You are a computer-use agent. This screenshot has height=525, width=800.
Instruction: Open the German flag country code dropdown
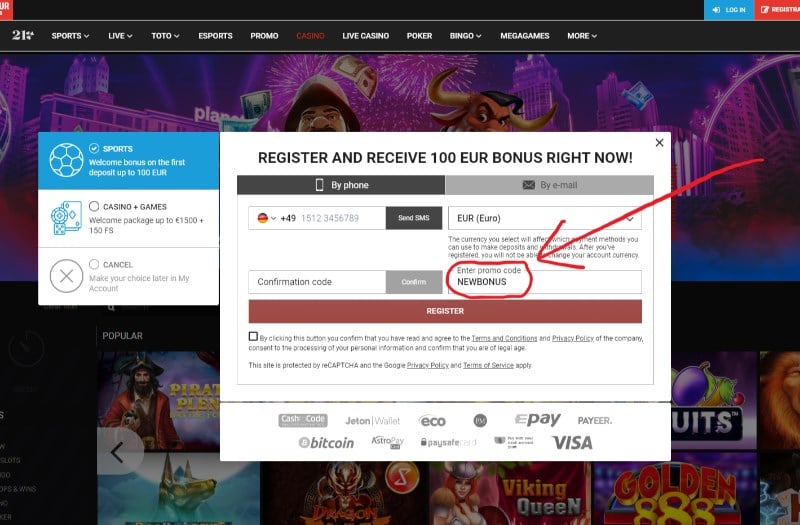tap(267, 218)
